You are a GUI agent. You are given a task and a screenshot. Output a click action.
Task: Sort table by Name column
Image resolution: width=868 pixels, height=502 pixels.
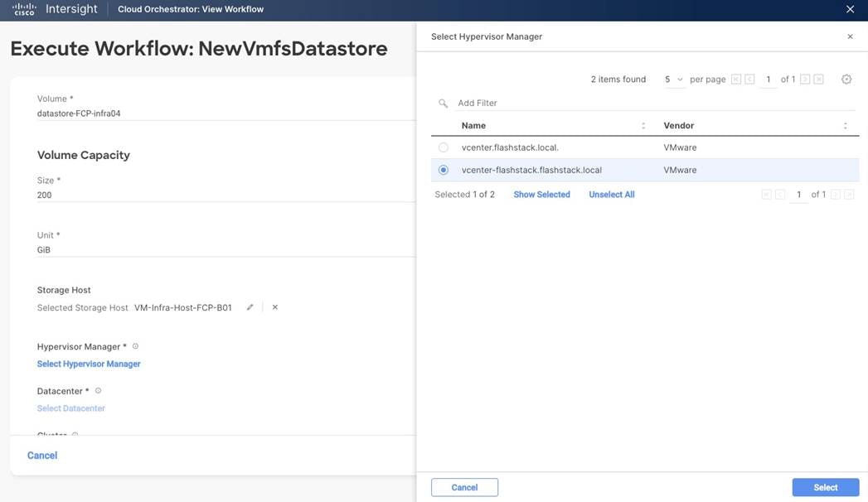point(643,126)
